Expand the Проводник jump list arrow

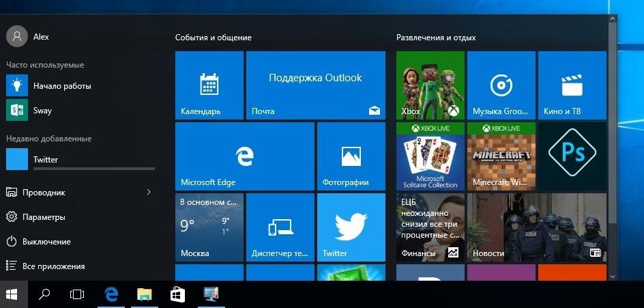(x=149, y=192)
